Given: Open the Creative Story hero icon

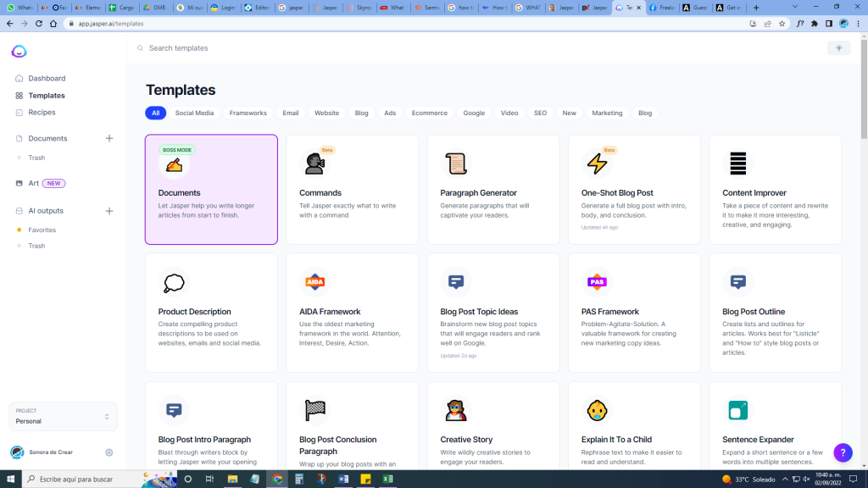Looking at the screenshot, I should pyautogui.click(x=456, y=411).
